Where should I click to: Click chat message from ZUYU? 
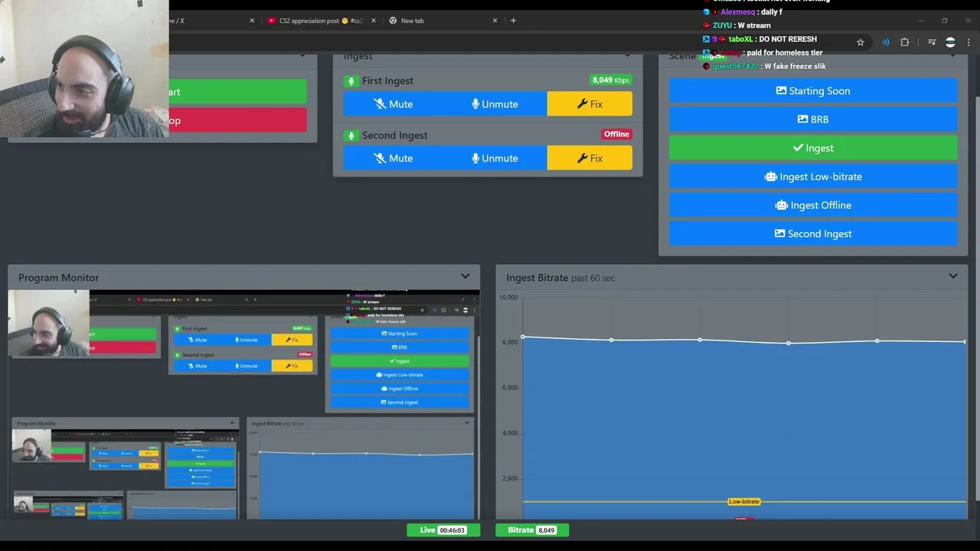pos(737,25)
